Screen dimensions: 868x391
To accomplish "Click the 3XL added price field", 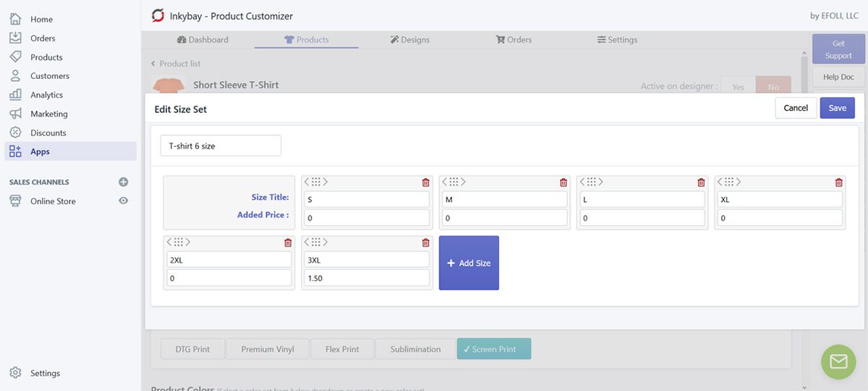I will pos(367,278).
